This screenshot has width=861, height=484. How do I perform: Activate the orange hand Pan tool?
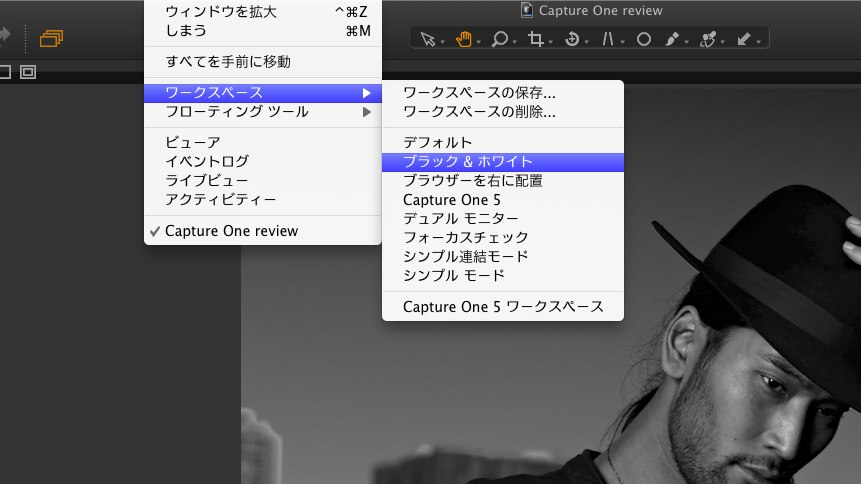point(463,39)
